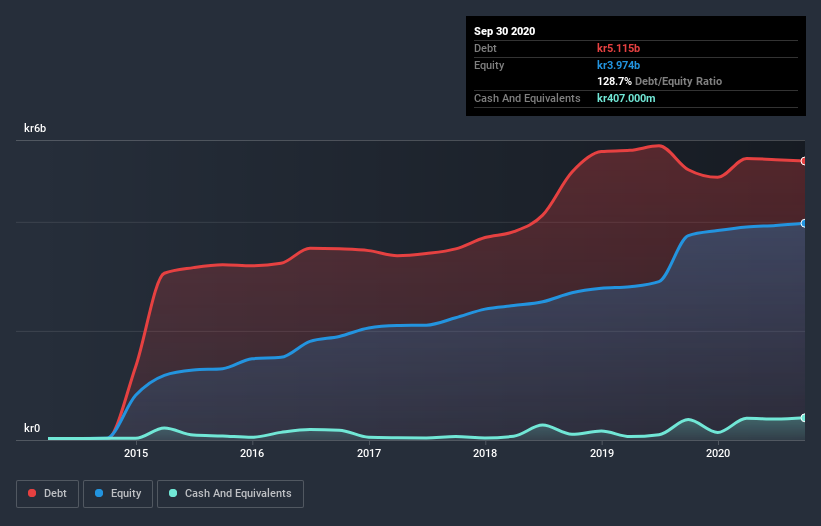Click the Debt end-point marker at Sep 2020

click(804, 161)
